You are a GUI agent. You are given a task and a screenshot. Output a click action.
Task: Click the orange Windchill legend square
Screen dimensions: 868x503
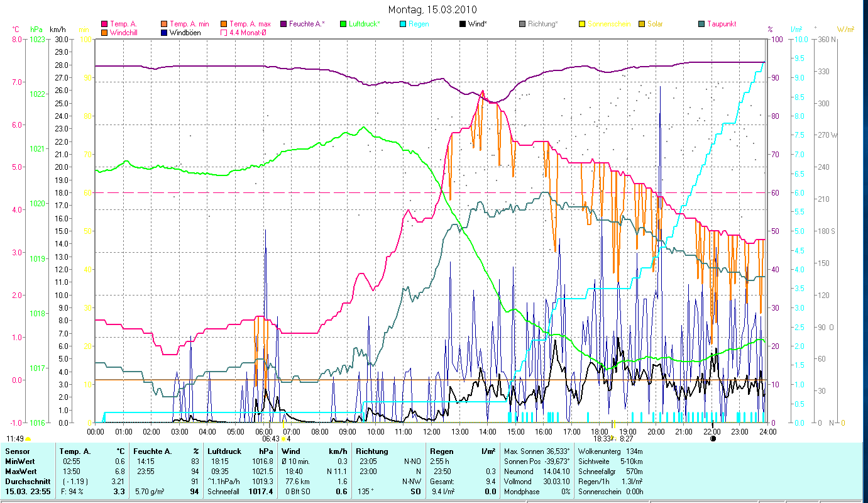pos(104,33)
